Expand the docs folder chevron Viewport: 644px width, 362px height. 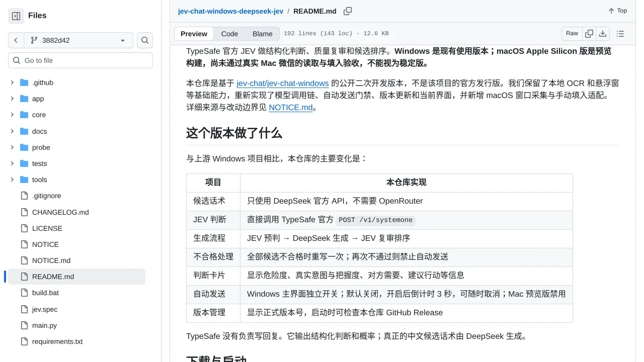coord(12,131)
